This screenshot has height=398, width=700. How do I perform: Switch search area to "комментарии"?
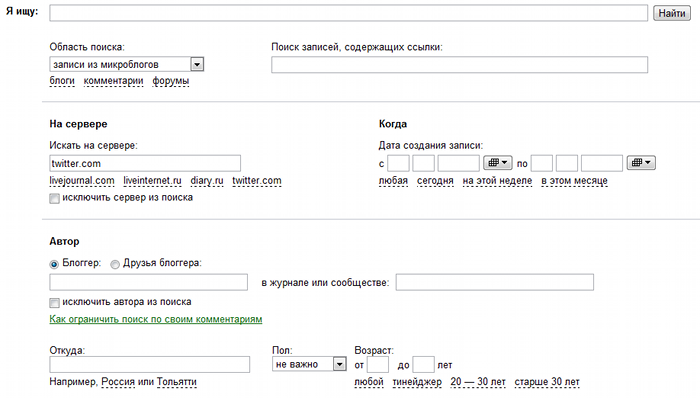click(113, 81)
